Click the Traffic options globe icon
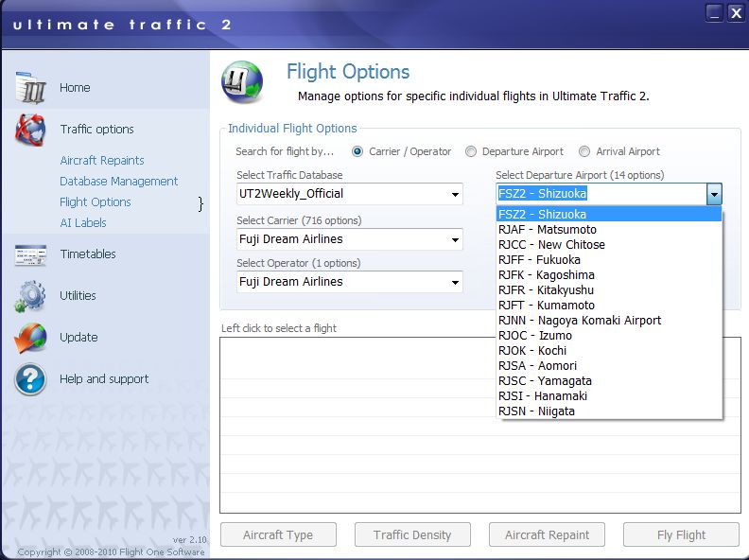This screenshot has height=560, width=749. 30,130
